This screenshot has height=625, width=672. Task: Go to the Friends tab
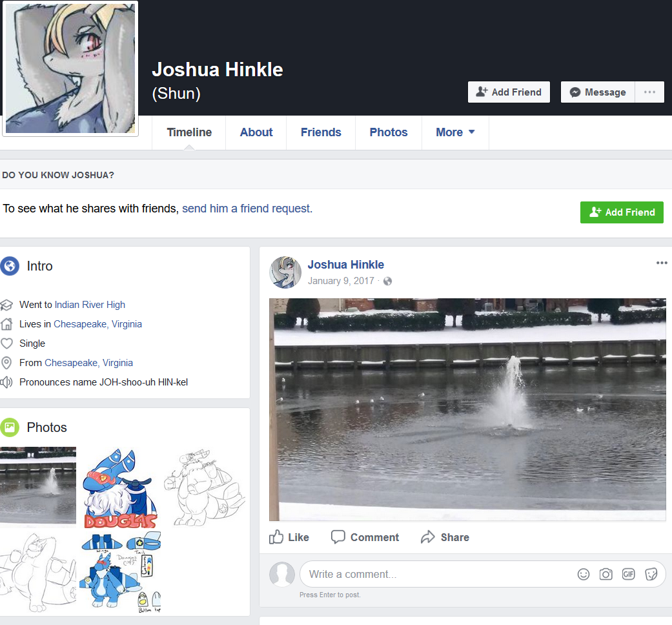[x=321, y=132]
